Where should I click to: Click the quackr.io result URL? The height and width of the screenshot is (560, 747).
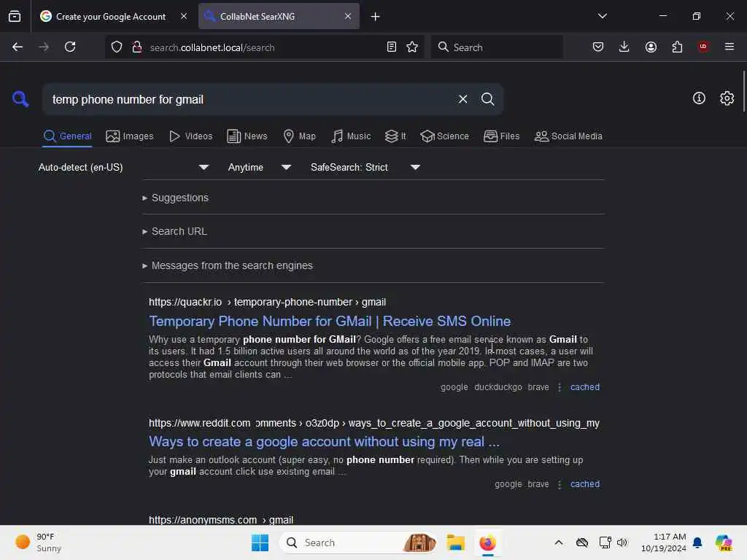267,302
